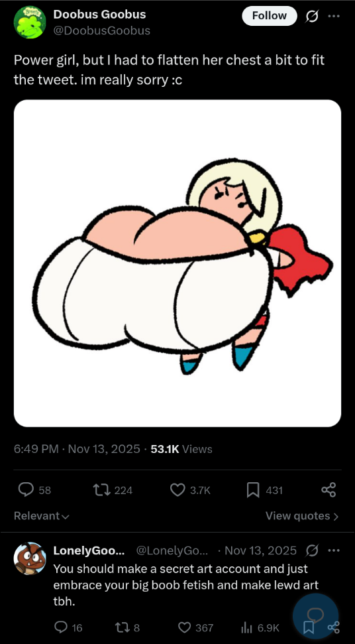
Task: Expand the Relevant sort dropdown
Action: tap(42, 516)
